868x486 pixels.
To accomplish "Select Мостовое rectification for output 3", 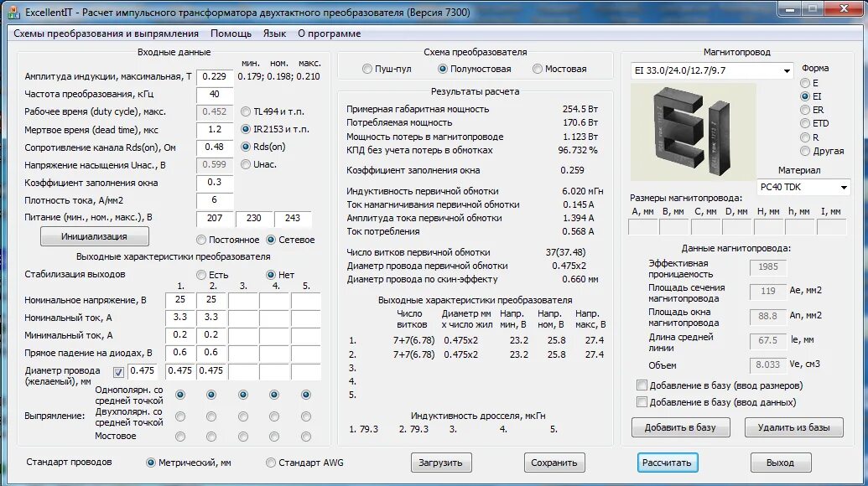I will click(x=243, y=437).
